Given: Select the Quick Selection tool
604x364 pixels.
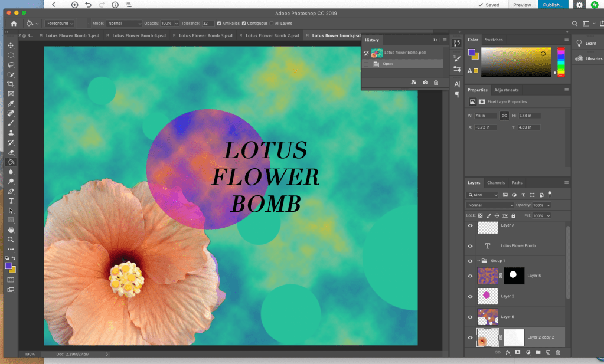Looking at the screenshot, I should click(x=11, y=75).
